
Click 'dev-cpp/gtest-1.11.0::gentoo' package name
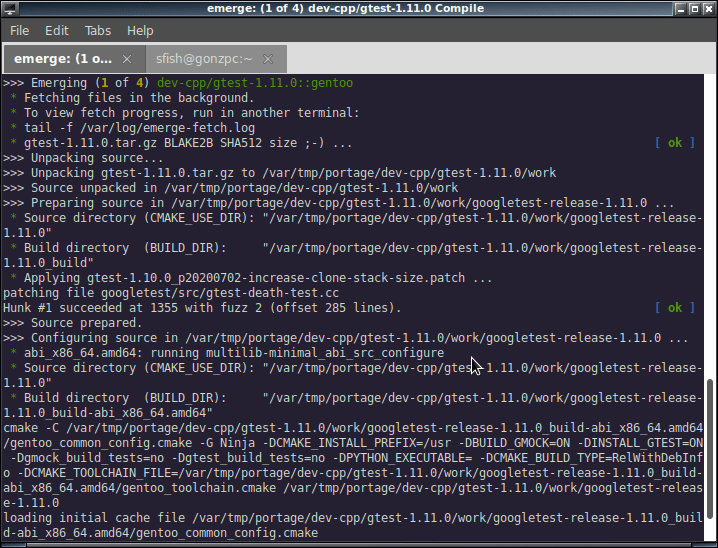[255, 83]
